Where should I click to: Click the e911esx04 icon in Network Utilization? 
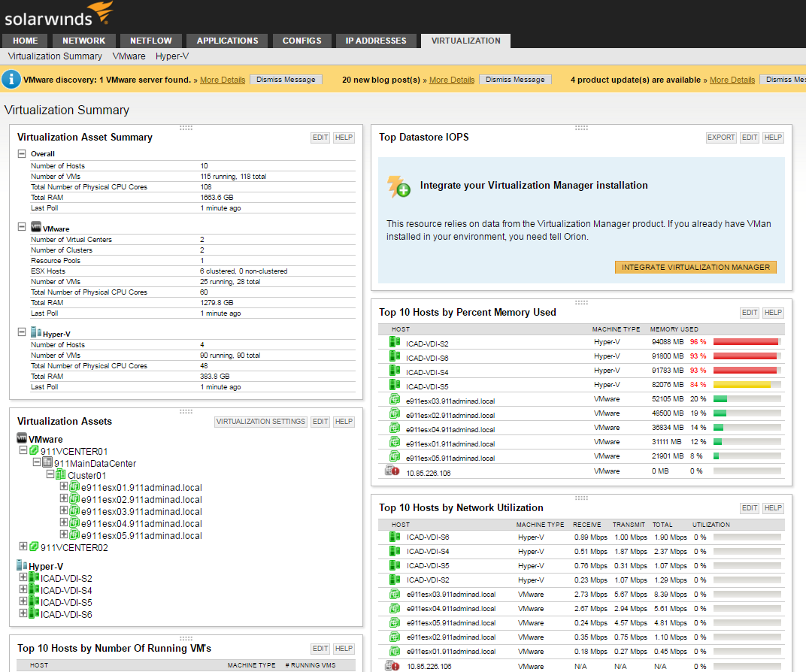[x=395, y=608]
